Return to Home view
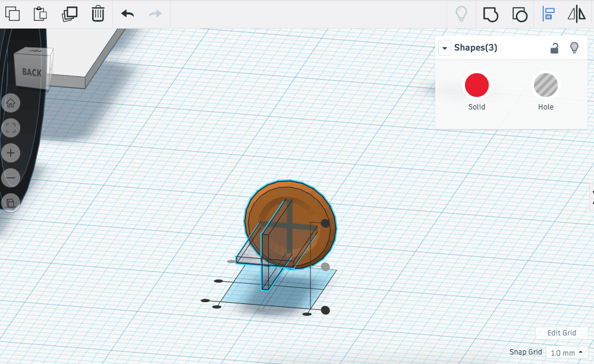This screenshot has height=364, width=594. click(x=11, y=103)
